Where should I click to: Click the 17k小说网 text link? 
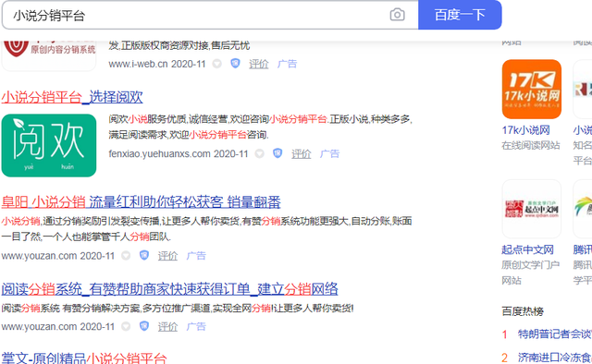pyautogui.click(x=525, y=130)
